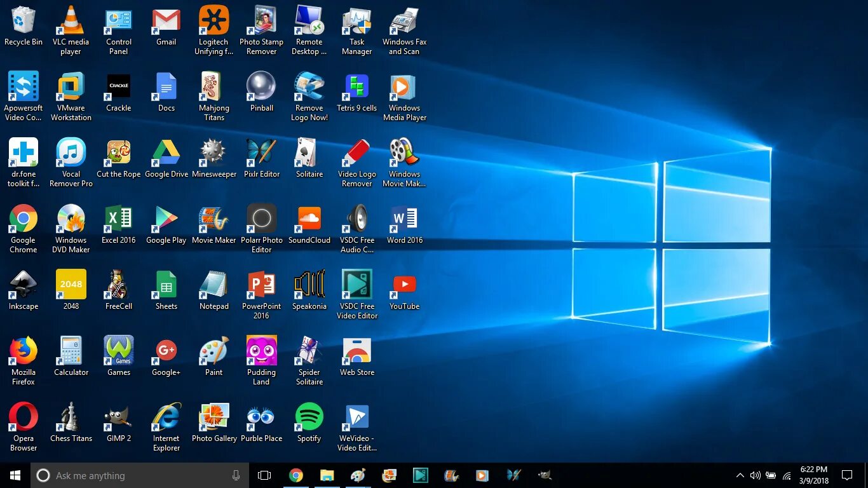Activate Cortana microphone in search box
Image resolution: width=868 pixels, height=488 pixels.
coord(236,475)
